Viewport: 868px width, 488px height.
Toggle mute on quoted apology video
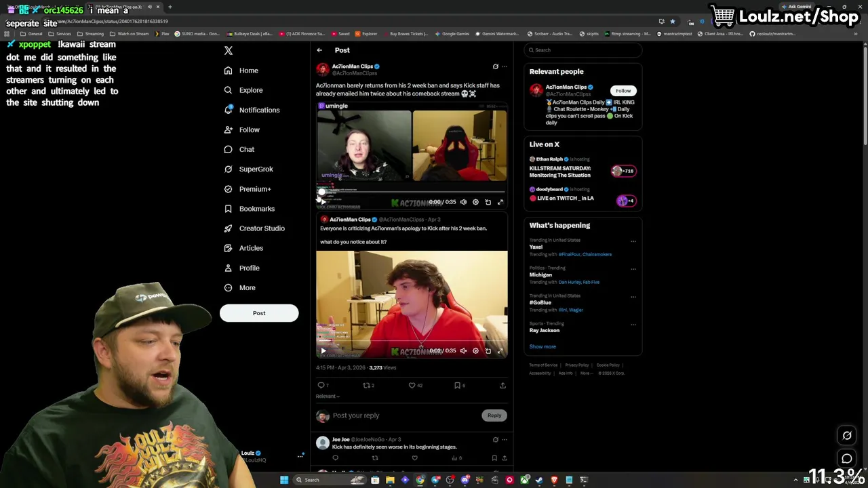463,350
